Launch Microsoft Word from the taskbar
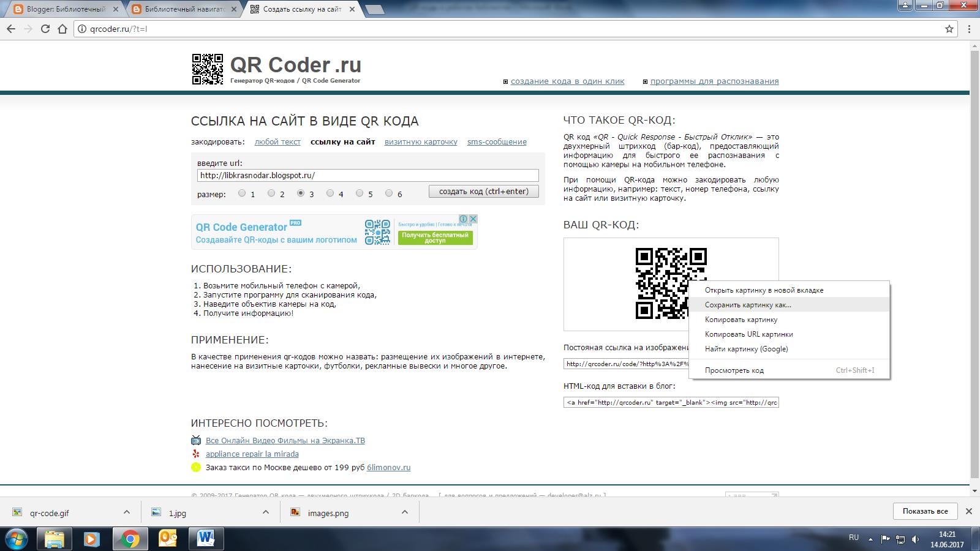This screenshot has width=980, height=551. click(206, 539)
